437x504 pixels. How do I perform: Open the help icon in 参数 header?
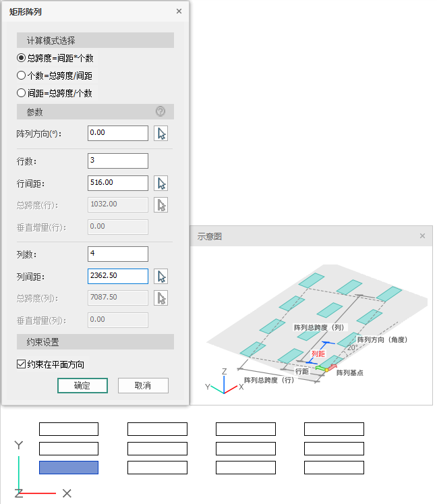click(x=161, y=111)
